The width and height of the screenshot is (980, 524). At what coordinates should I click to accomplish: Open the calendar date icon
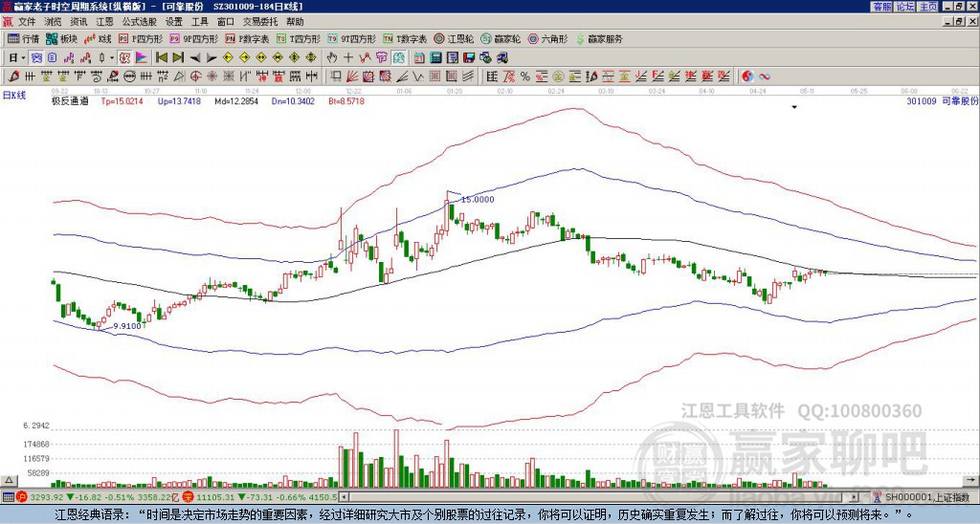click(419, 58)
